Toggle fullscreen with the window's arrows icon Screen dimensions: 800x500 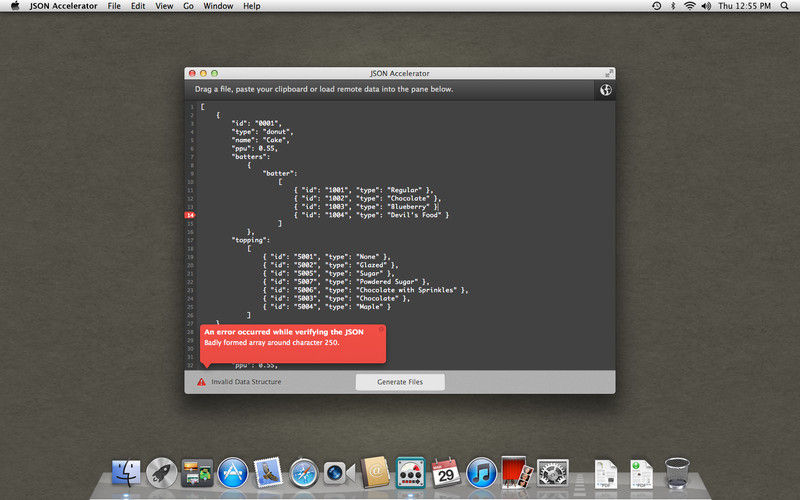[x=609, y=73]
